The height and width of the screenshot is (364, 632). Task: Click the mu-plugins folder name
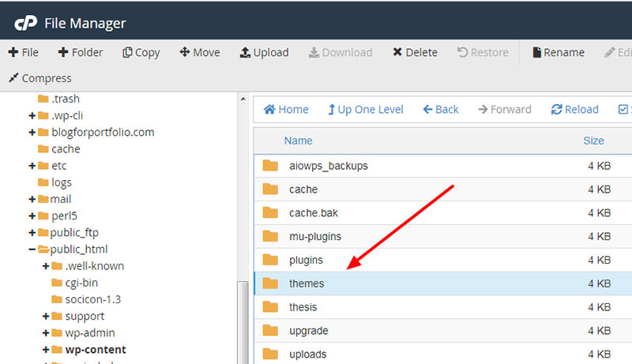[315, 237]
